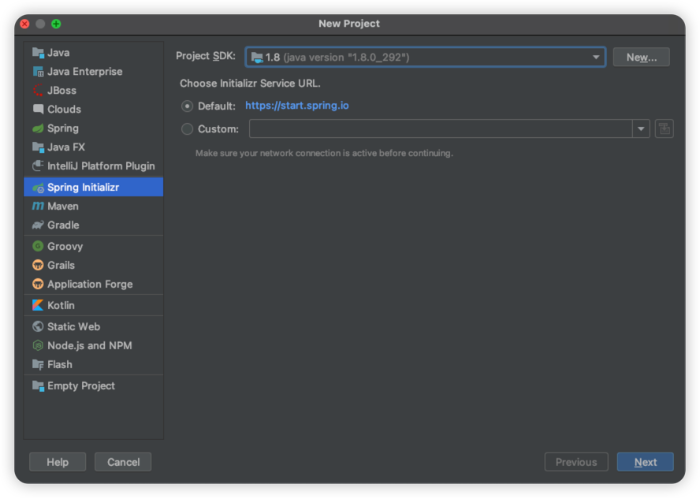The height and width of the screenshot is (498, 700).
Task: Click the green Groovy icon
Action: coord(38,246)
